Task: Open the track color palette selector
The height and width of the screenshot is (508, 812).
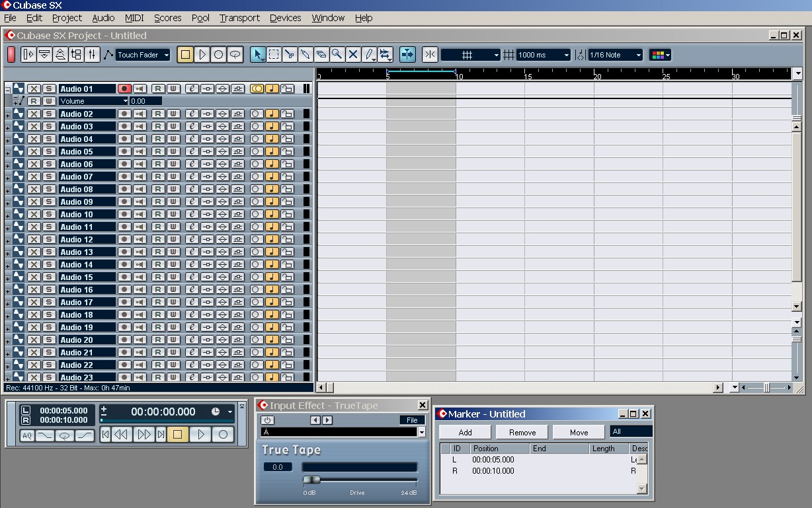Action: pyautogui.click(x=660, y=55)
